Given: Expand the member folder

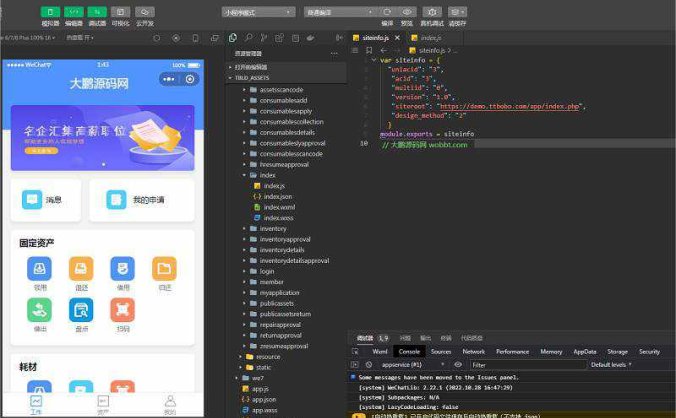Looking at the screenshot, I should 286,282.
